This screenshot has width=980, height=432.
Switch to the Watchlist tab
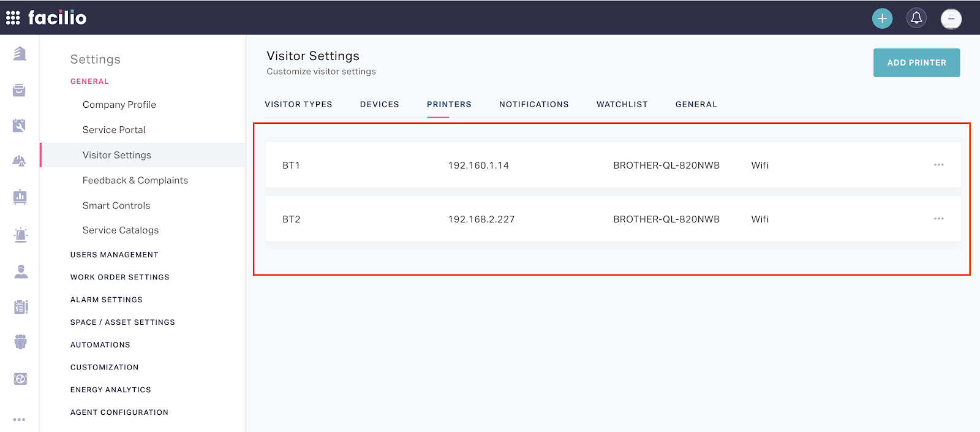coord(622,104)
